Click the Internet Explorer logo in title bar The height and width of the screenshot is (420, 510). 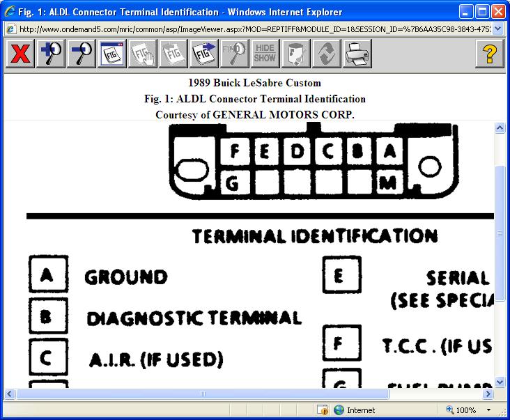tap(10, 11)
